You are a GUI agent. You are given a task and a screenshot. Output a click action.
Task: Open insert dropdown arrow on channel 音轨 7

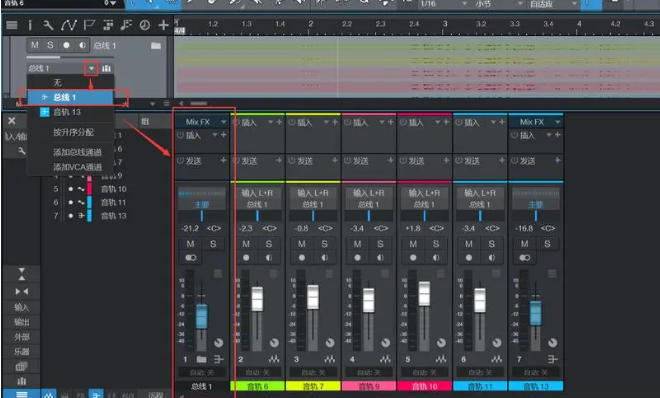tap(326, 122)
